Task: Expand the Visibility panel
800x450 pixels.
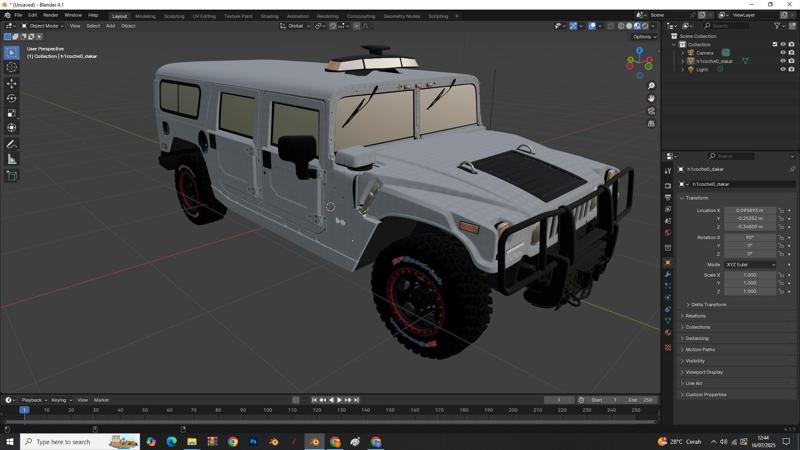Action: pyautogui.click(x=695, y=361)
